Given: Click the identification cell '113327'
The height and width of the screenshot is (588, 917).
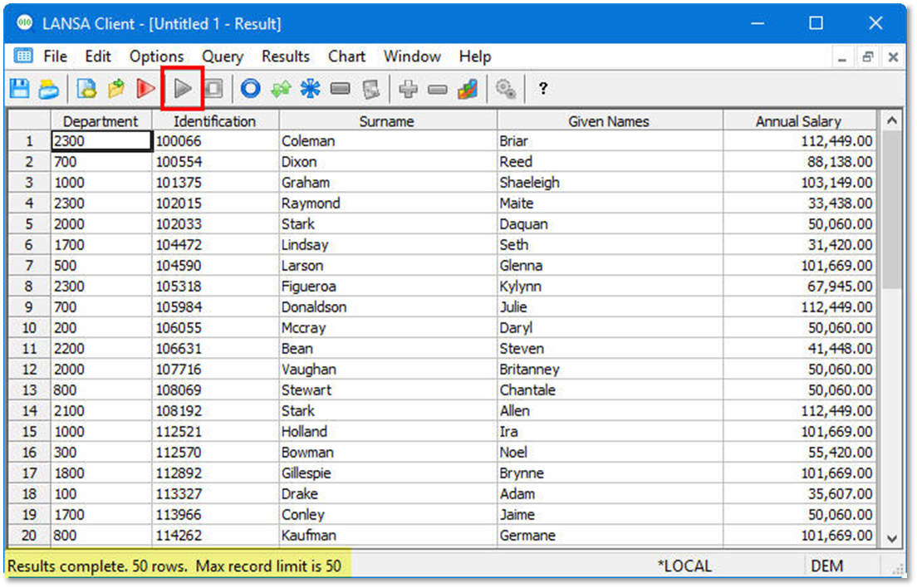Looking at the screenshot, I should click(215, 494).
